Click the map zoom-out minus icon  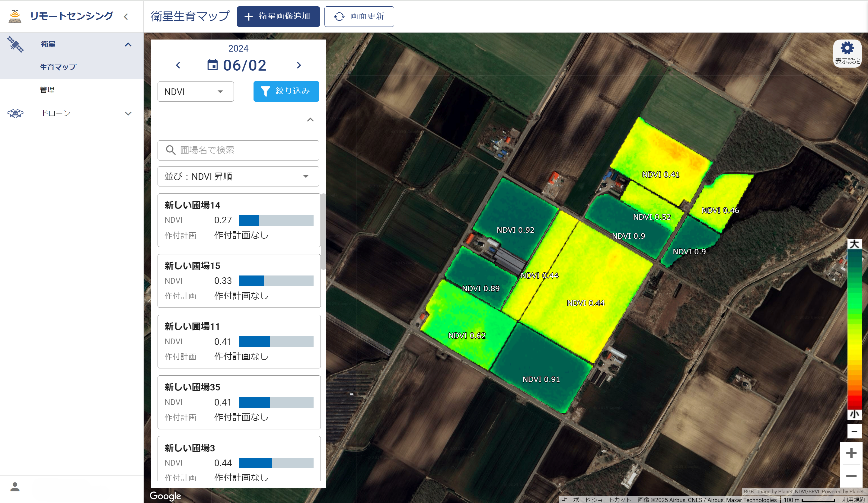851,476
